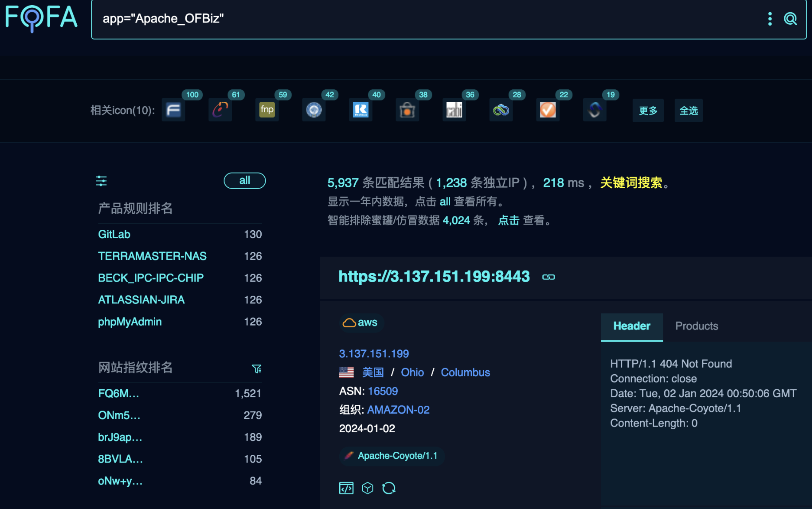The width and height of the screenshot is (812, 509).
Task: Click the search magnifier icon
Action: 790,19
